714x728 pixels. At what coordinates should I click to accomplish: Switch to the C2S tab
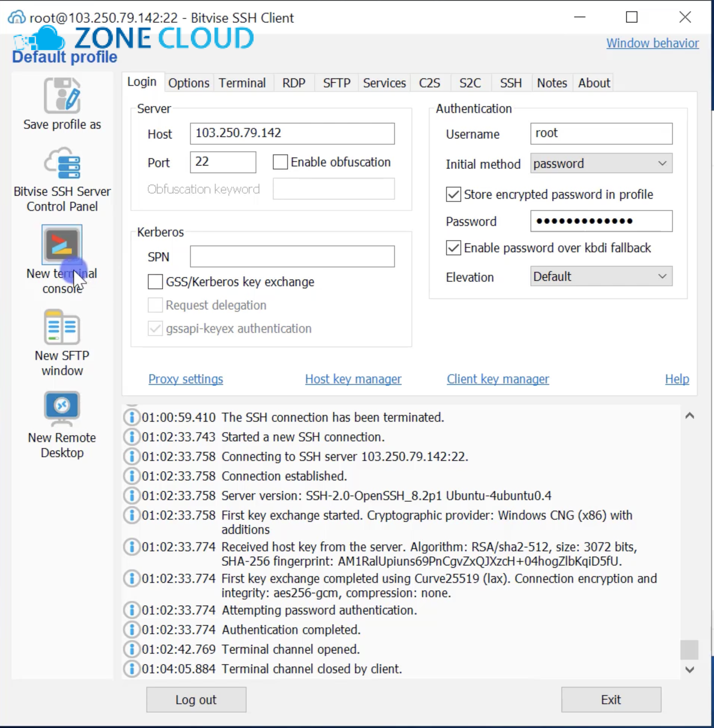[430, 83]
